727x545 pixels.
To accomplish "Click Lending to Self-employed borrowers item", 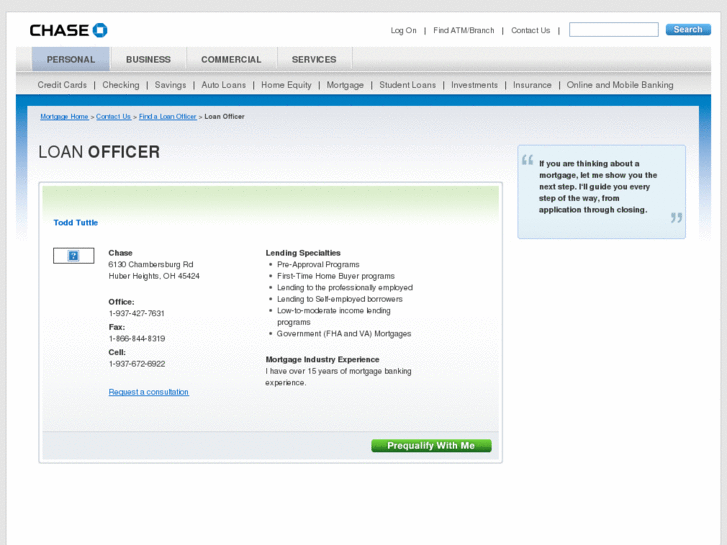I will click(340, 299).
